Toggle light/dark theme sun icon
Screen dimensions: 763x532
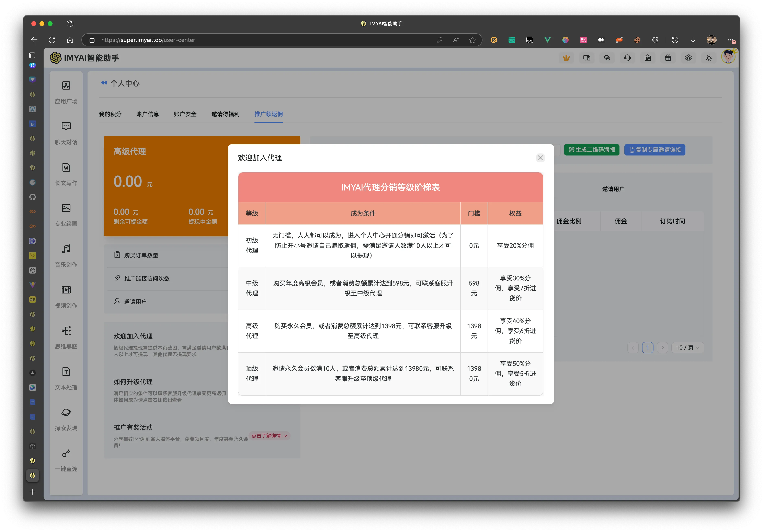[708, 58]
